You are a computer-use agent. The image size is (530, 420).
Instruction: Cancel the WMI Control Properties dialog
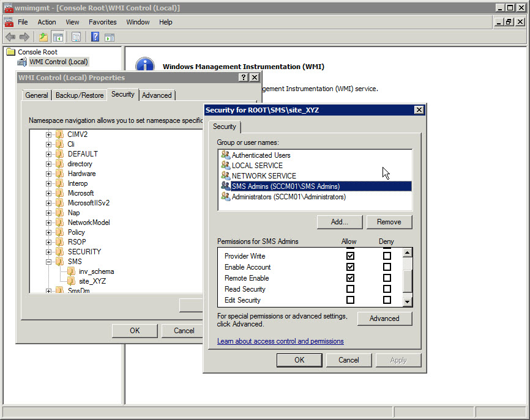pyautogui.click(x=184, y=331)
